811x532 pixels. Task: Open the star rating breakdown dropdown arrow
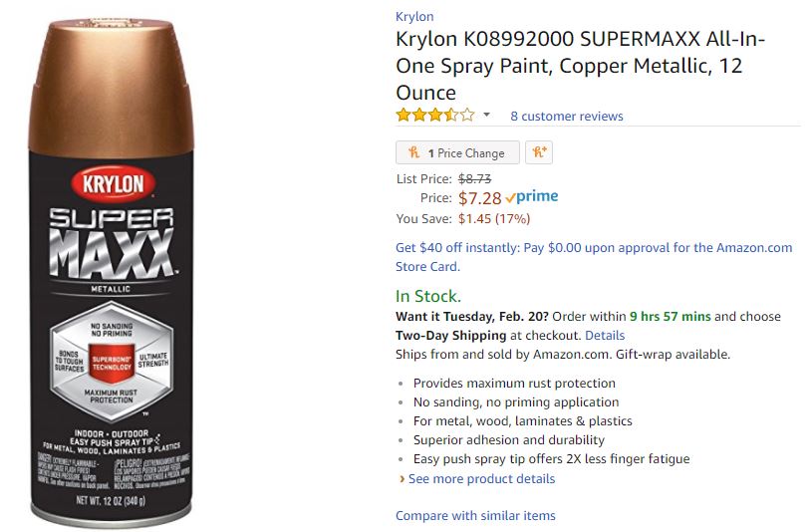[487, 116]
